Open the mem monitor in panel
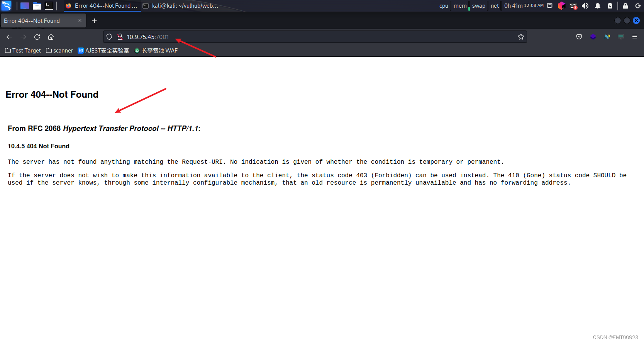The image size is (644, 343). pos(460,6)
